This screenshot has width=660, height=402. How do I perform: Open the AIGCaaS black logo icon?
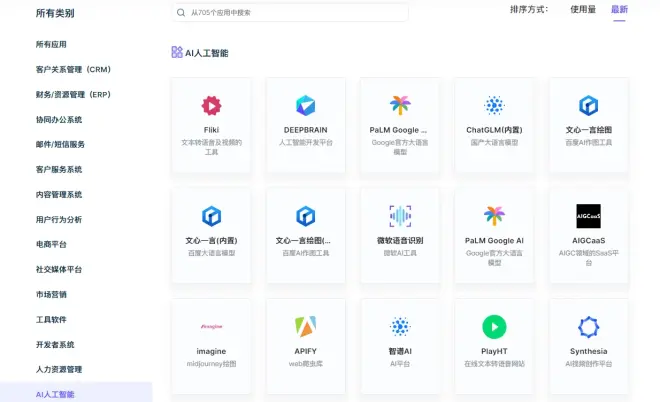pyautogui.click(x=588, y=216)
